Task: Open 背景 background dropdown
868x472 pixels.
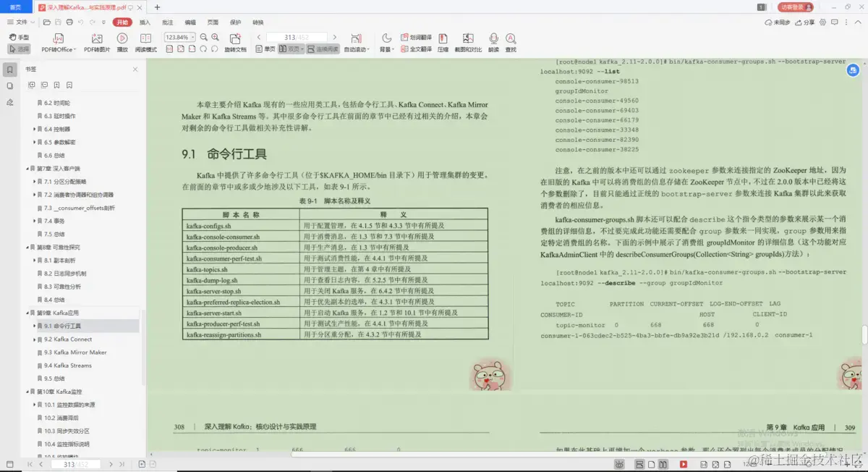Action: pyautogui.click(x=386, y=43)
